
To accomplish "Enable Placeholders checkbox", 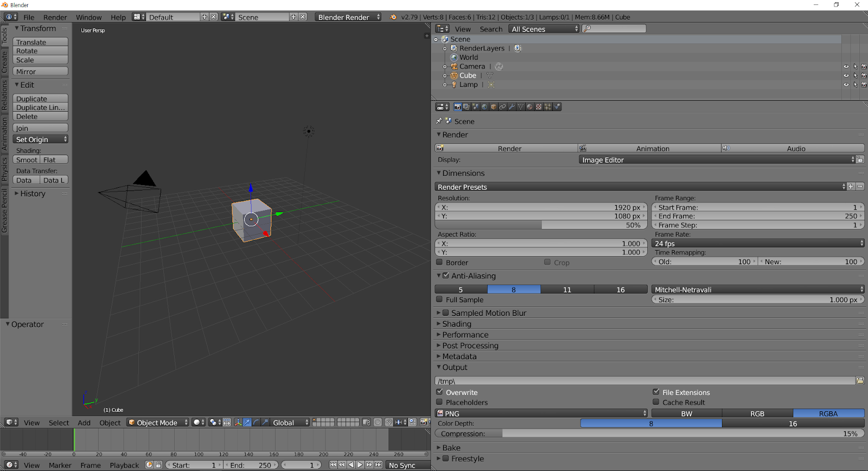I will [x=439, y=402].
